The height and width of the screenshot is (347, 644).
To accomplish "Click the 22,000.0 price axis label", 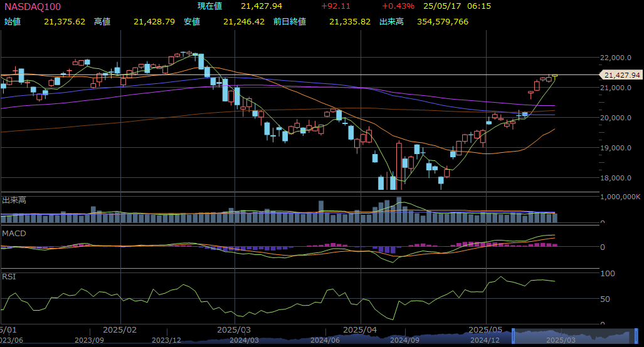I will click(x=616, y=58).
